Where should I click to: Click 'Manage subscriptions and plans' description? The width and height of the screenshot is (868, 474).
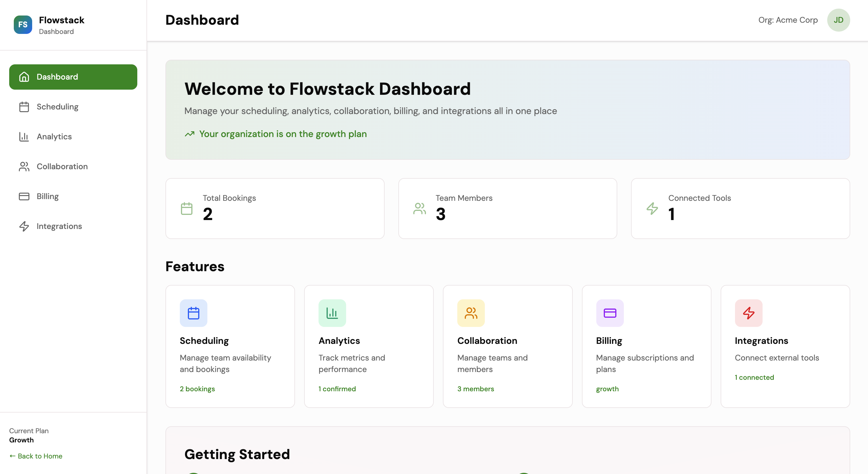[645, 363]
